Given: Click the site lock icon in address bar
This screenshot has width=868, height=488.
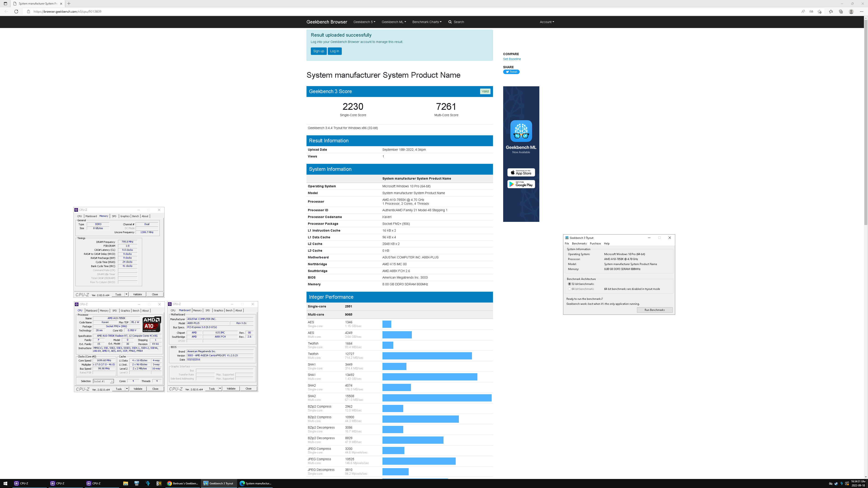Looking at the screenshot, I should [x=28, y=12].
